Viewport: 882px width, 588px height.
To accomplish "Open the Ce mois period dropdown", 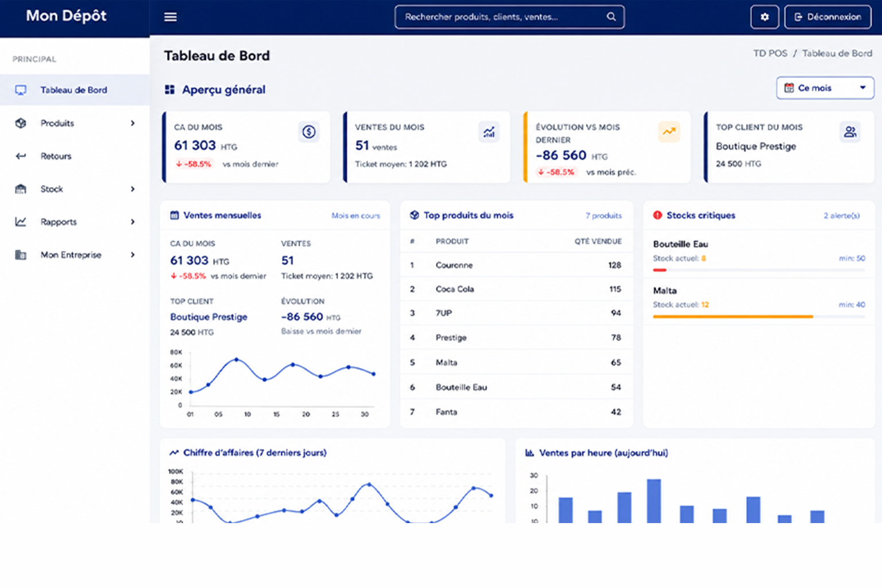I will click(x=825, y=88).
